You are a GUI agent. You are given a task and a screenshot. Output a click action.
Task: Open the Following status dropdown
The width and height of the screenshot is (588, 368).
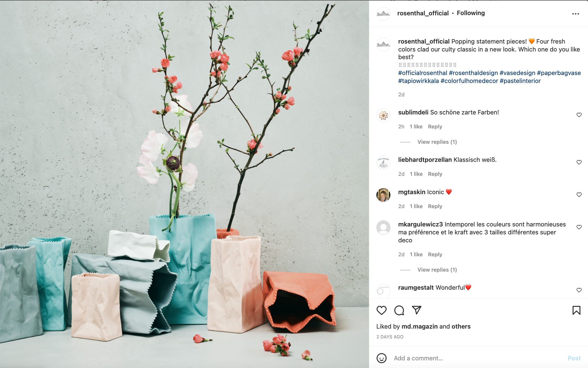click(x=471, y=13)
